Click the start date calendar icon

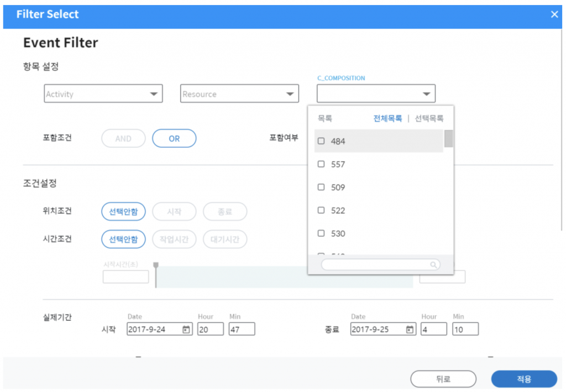coord(186,330)
